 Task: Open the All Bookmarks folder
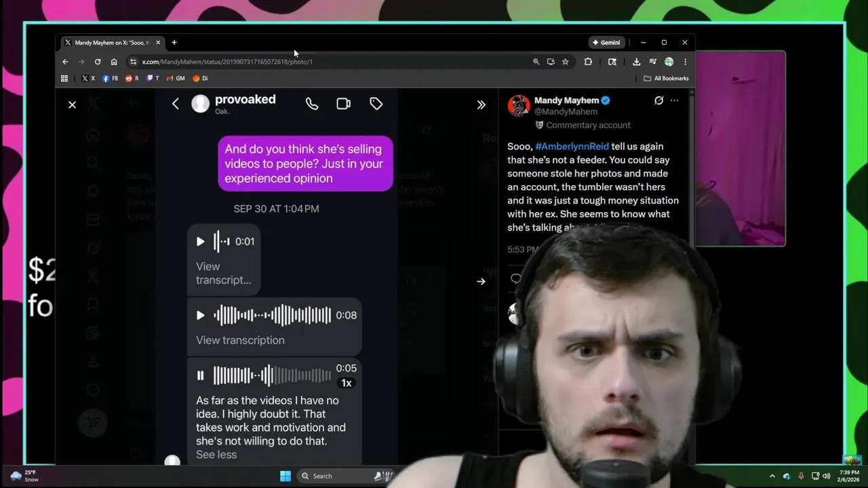666,79
